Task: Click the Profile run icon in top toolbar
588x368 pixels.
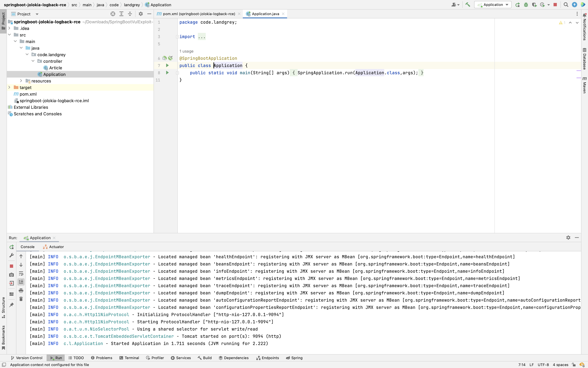Action: click(542, 5)
